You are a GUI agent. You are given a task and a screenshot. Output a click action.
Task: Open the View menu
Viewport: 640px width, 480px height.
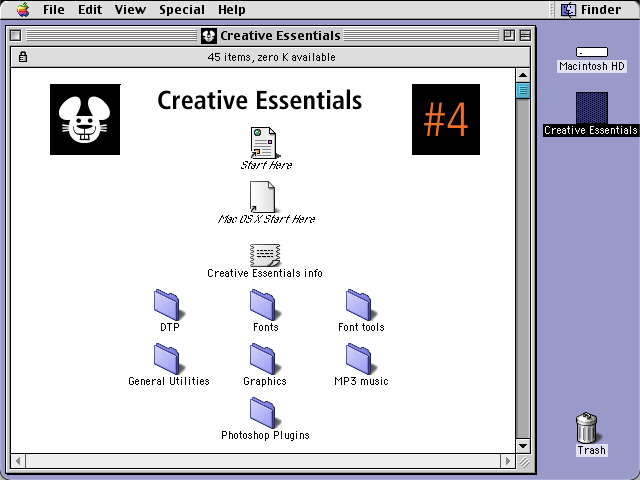[130, 9]
